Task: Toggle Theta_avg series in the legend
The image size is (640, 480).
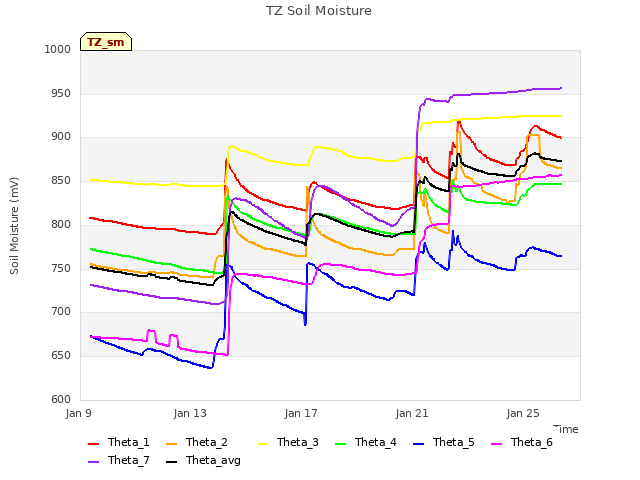Action: point(203,460)
